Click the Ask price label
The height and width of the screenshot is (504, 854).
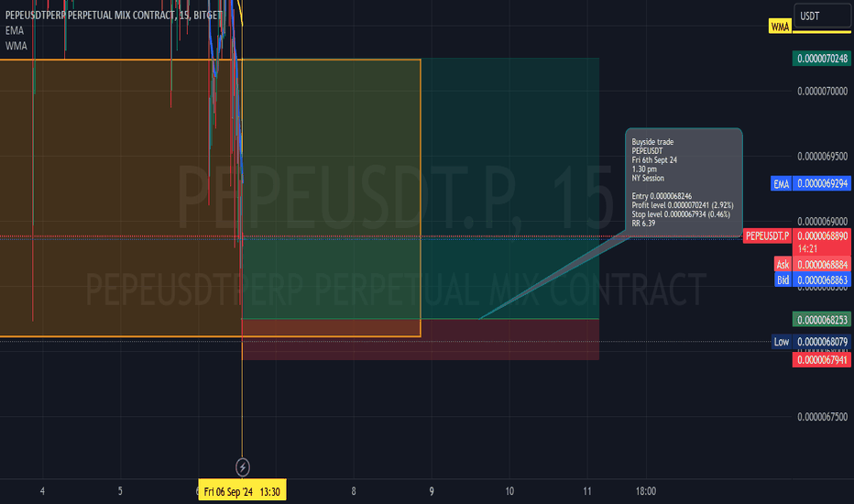783,264
